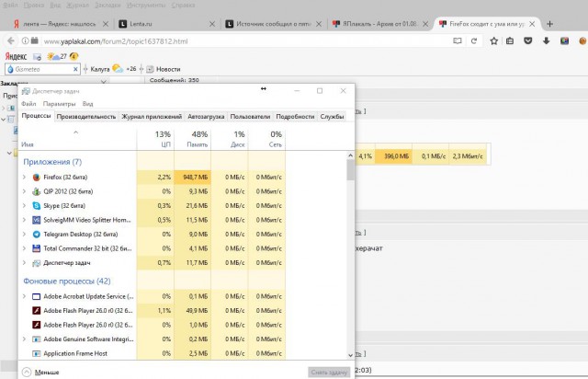Switch to the Производительность tab

click(x=85, y=117)
